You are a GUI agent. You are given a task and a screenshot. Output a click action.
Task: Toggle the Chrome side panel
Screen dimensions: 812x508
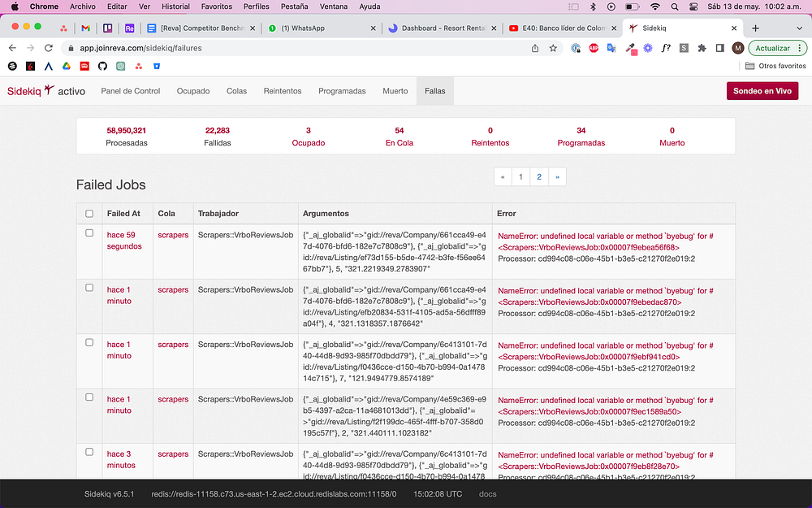click(x=719, y=48)
